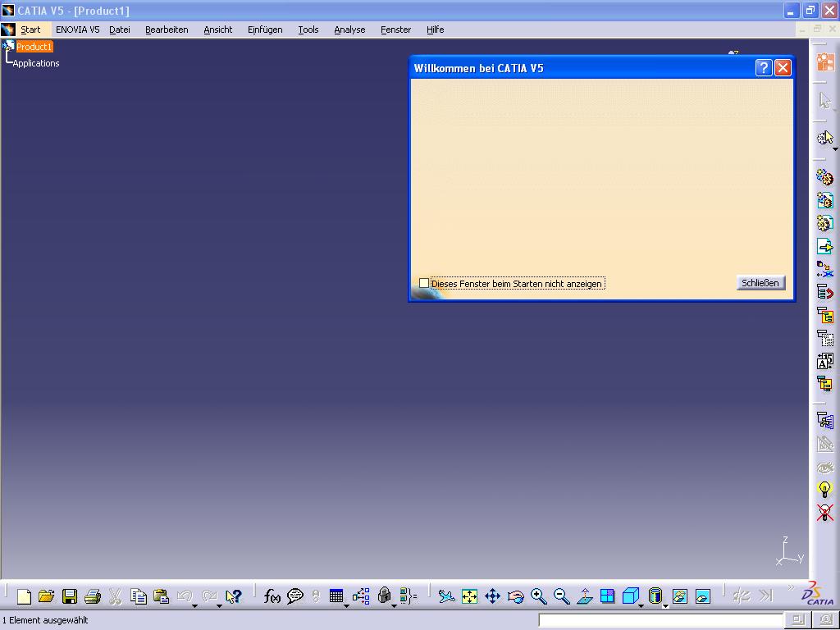Image resolution: width=840 pixels, height=630 pixels.
Task: Toggle the Hide/Show icon in the bottom toolbar
Action: click(x=680, y=596)
